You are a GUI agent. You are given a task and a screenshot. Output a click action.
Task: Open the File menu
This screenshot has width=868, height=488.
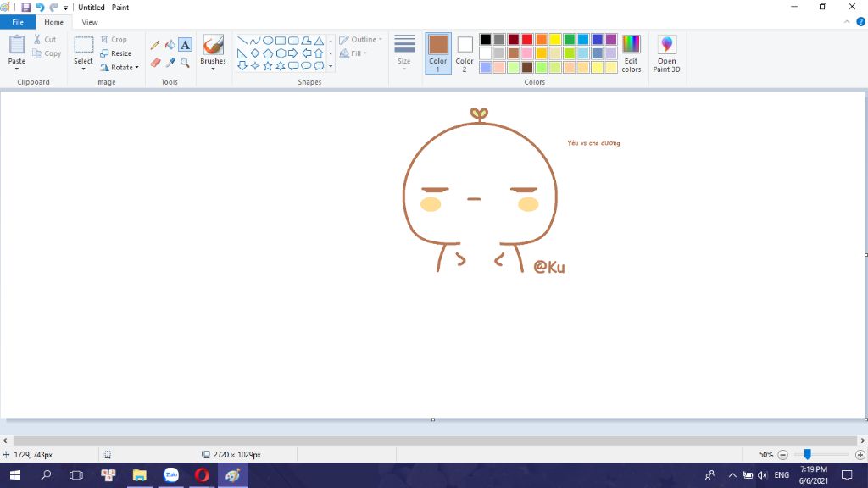(x=18, y=22)
